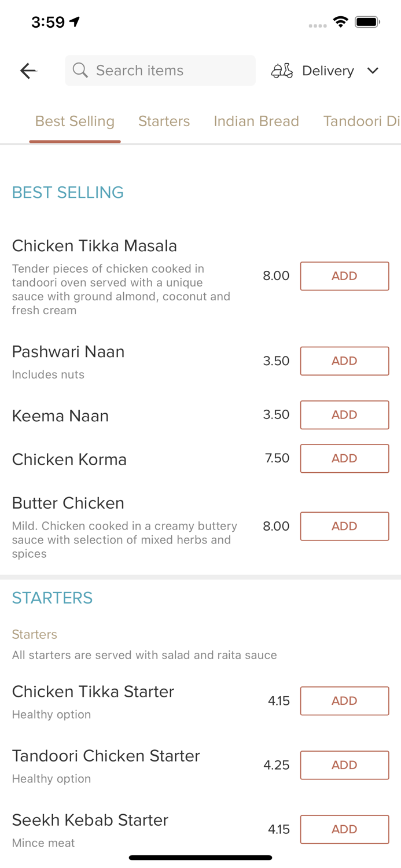Open the Indian Bread tab
The image size is (401, 868).
coord(256,121)
